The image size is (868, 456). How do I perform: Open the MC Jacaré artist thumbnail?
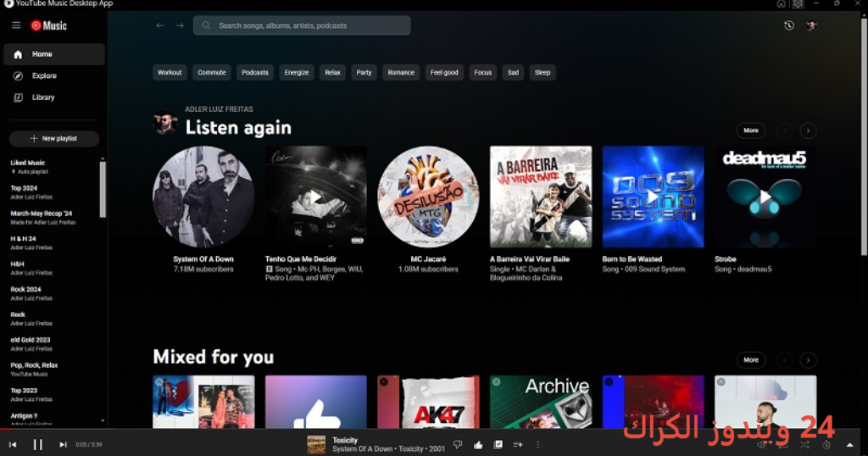click(428, 197)
